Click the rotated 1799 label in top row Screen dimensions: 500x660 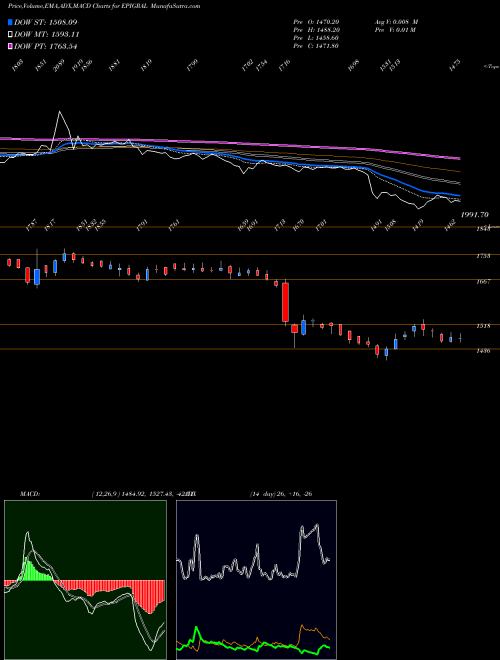192,65
